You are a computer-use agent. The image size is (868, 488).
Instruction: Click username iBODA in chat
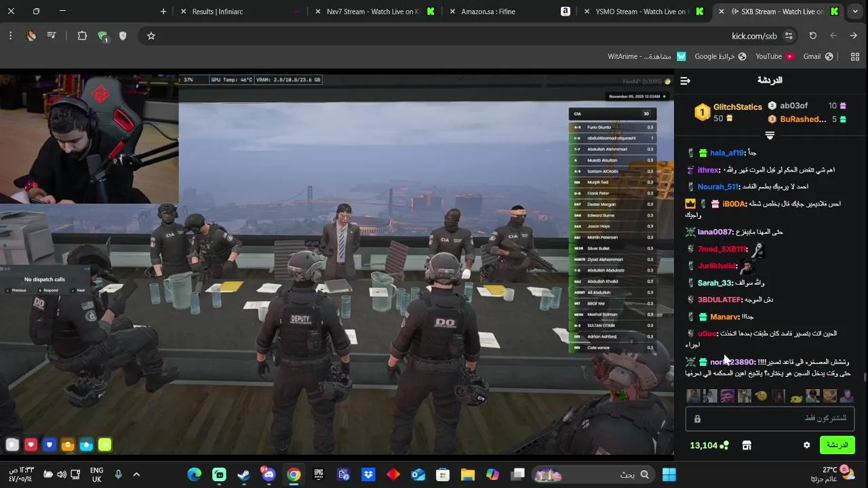[734, 204]
